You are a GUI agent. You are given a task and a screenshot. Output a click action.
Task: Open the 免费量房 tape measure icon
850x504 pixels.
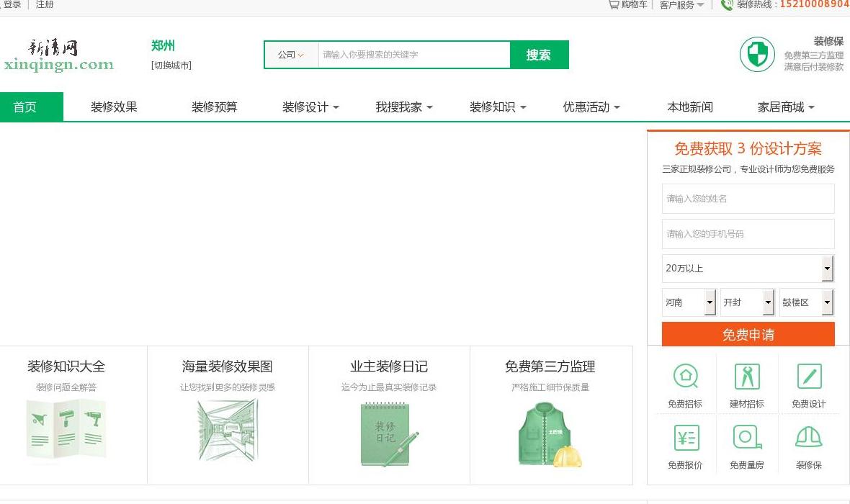[x=747, y=437]
